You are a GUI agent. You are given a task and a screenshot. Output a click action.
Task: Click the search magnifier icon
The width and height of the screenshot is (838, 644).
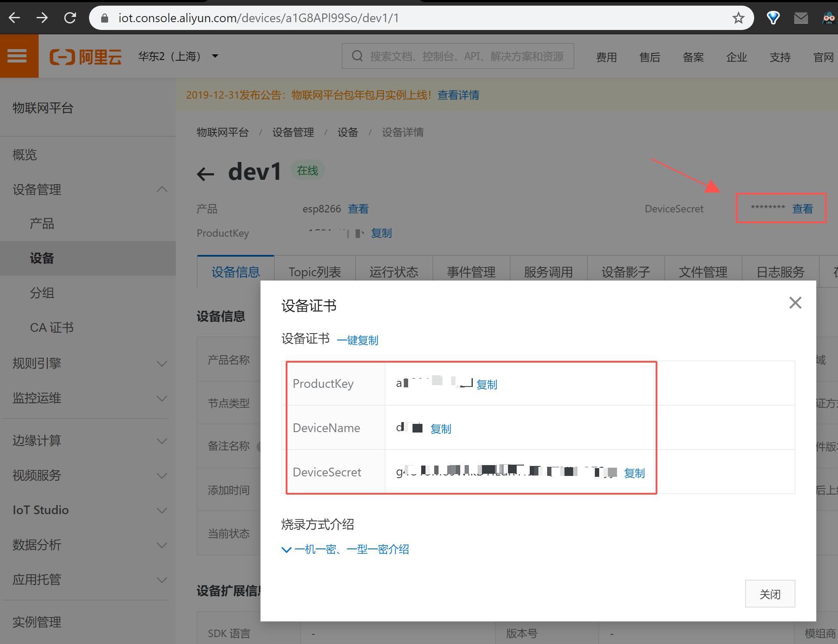click(x=357, y=56)
